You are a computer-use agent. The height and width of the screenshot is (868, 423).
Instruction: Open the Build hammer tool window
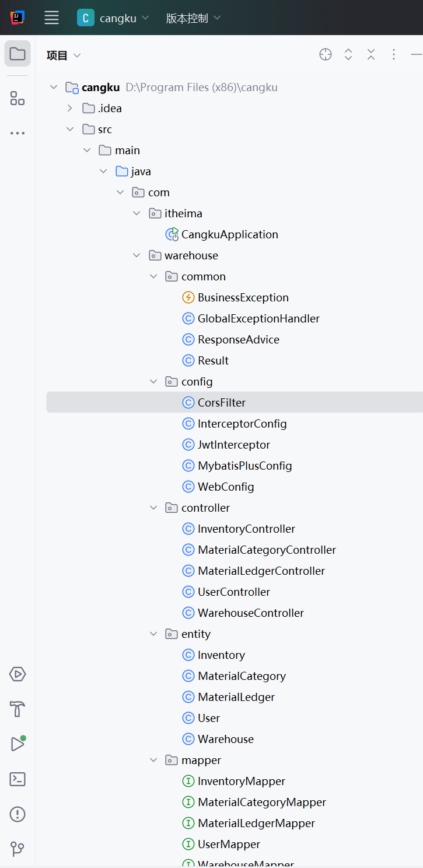click(18, 709)
